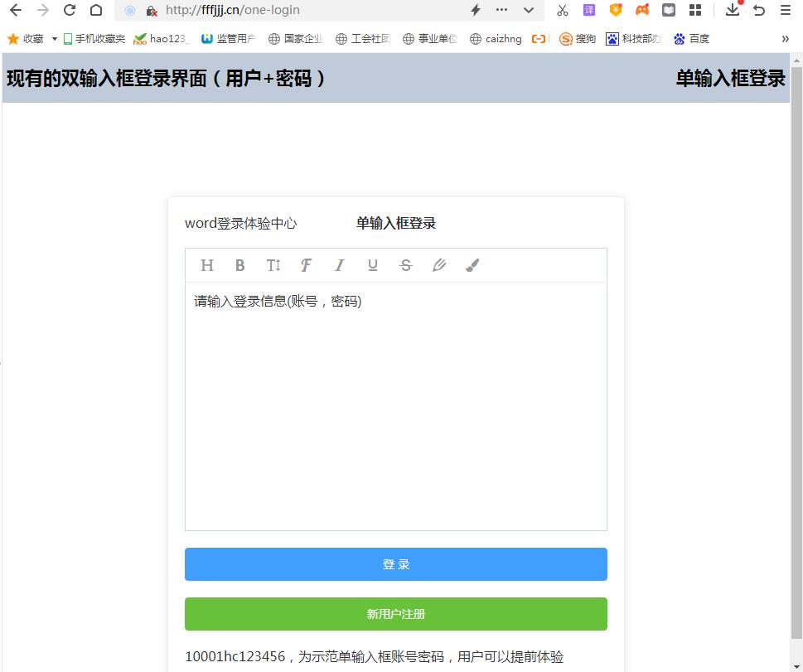The image size is (803, 672).
Task: Open the hao123 bookmark
Action: coord(161,38)
